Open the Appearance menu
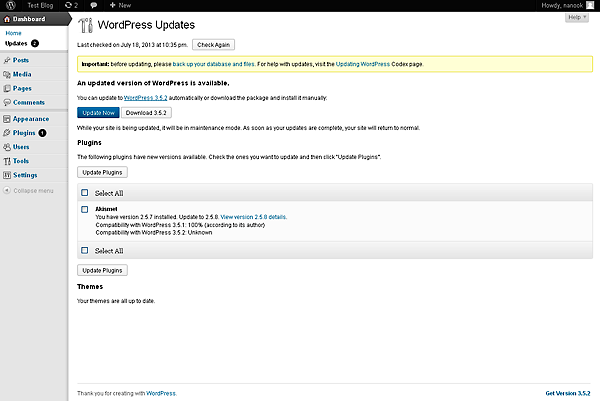Image resolution: width=600 pixels, height=401 pixels. (31, 119)
